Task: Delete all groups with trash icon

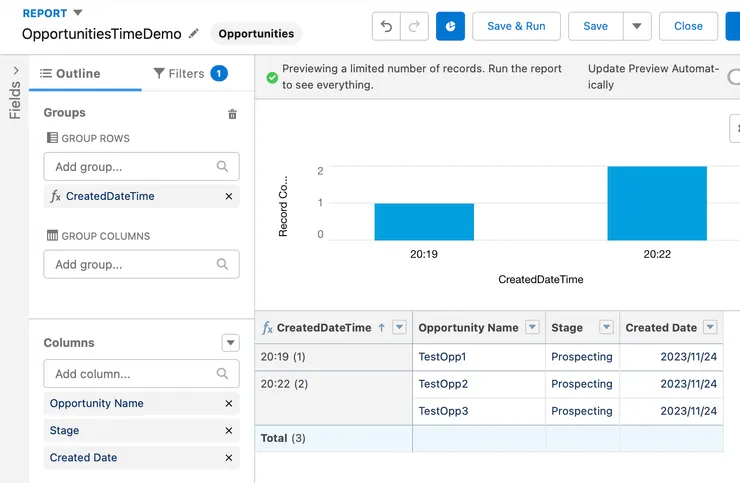Action: [x=232, y=114]
